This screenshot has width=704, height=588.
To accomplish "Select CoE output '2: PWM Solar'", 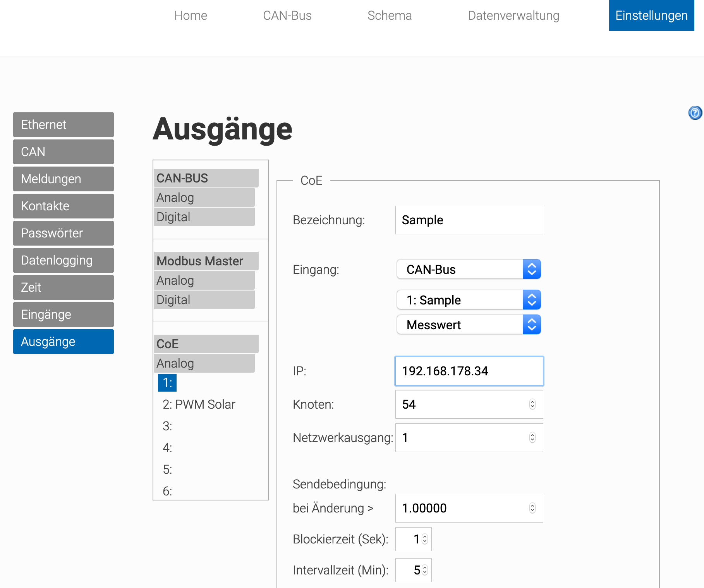I will (199, 404).
